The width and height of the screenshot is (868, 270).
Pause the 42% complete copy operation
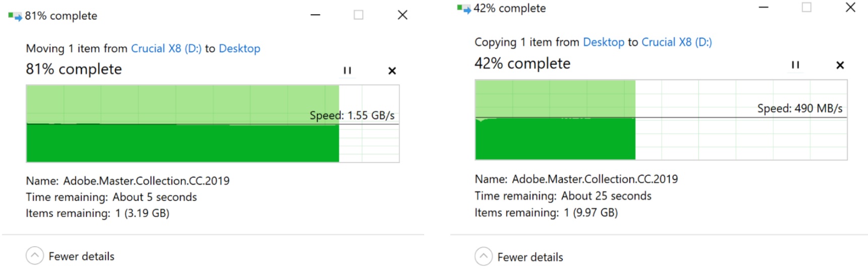tap(795, 65)
